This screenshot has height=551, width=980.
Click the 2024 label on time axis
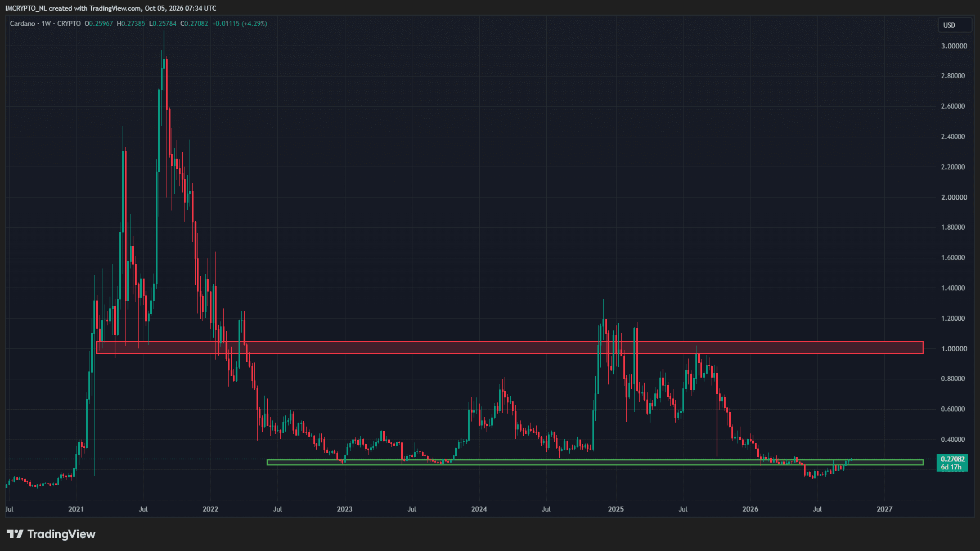479,509
